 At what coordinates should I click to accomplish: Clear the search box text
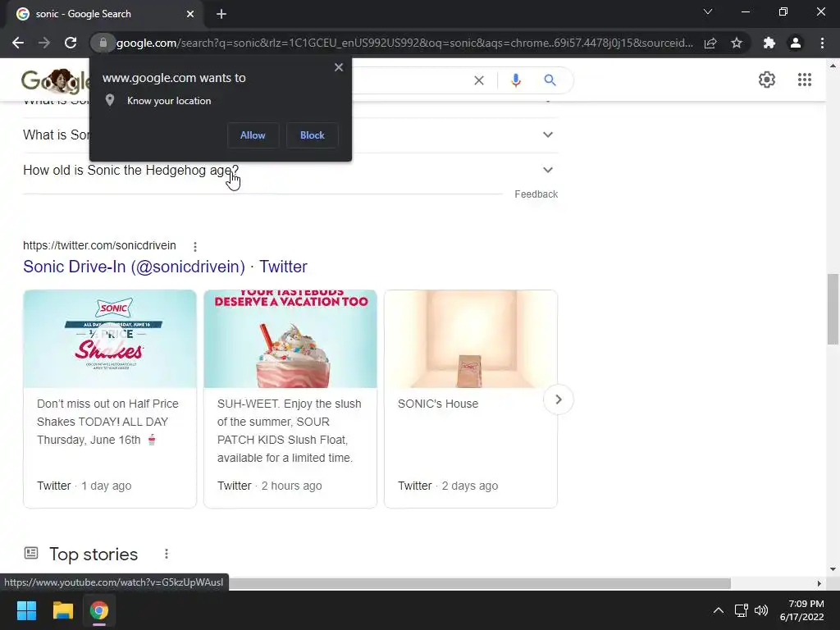coord(479,80)
